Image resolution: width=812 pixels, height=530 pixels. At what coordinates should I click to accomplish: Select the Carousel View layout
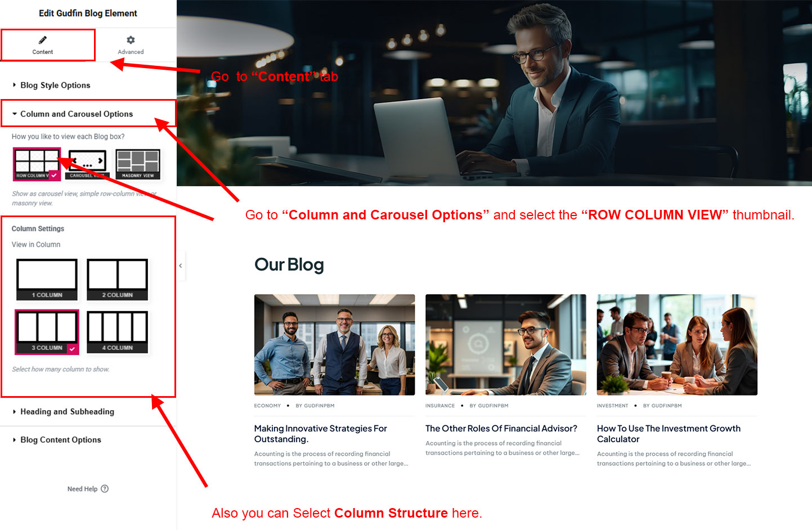point(87,164)
